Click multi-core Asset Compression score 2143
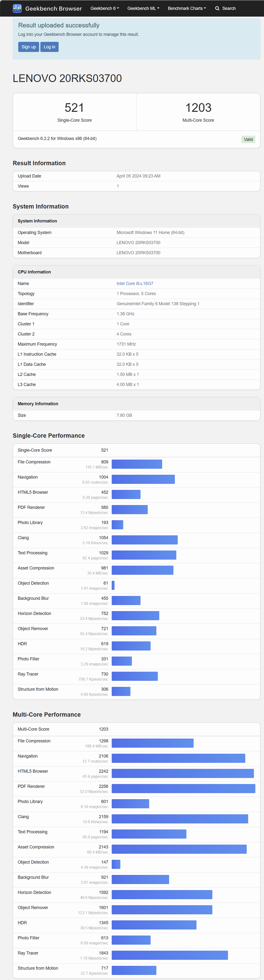The height and width of the screenshot is (980, 264). click(104, 847)
